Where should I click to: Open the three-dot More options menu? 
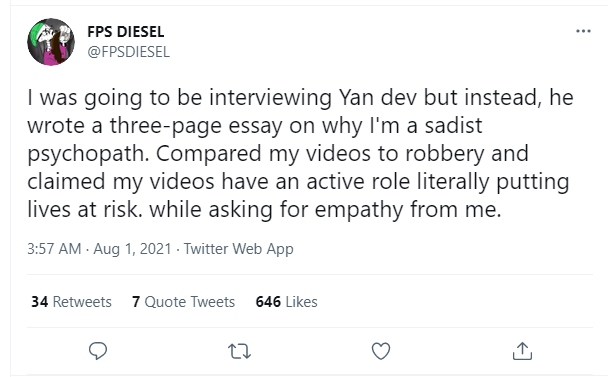(x=583, y=31)
